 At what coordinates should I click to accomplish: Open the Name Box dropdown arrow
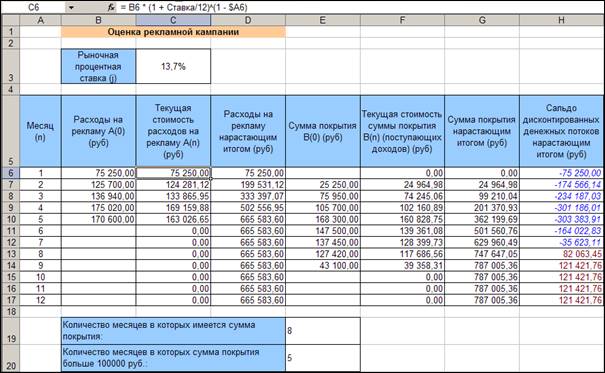tap(71, 7)
